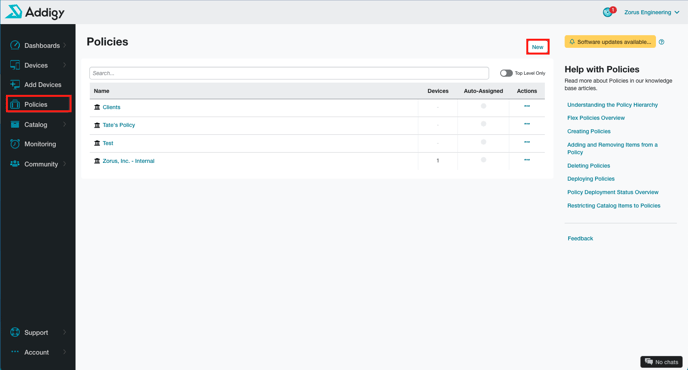
Task: Open the No chats widget
Action: 661,362
